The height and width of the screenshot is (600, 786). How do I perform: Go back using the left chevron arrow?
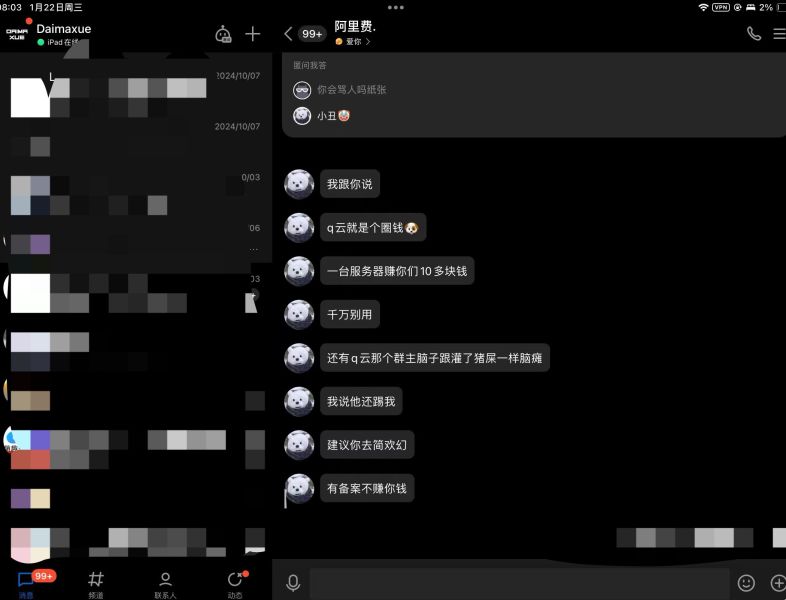click(x=288, y=34)
